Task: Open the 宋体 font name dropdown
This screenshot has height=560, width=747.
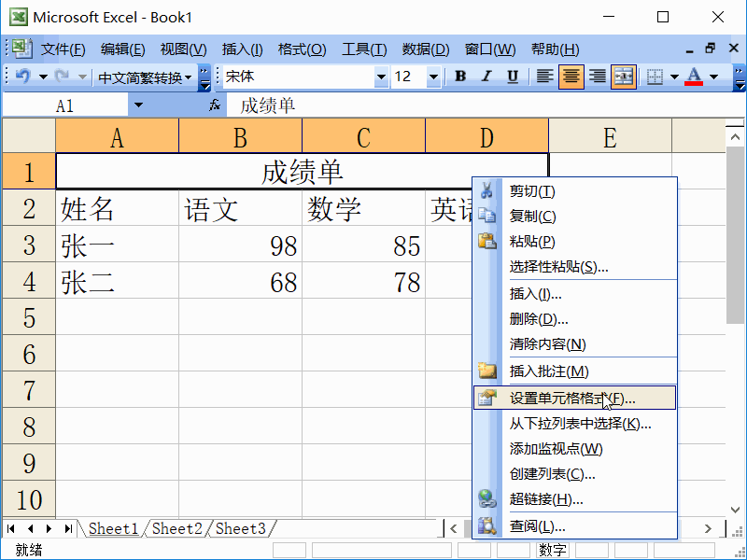Action: [x=383, y=77]
